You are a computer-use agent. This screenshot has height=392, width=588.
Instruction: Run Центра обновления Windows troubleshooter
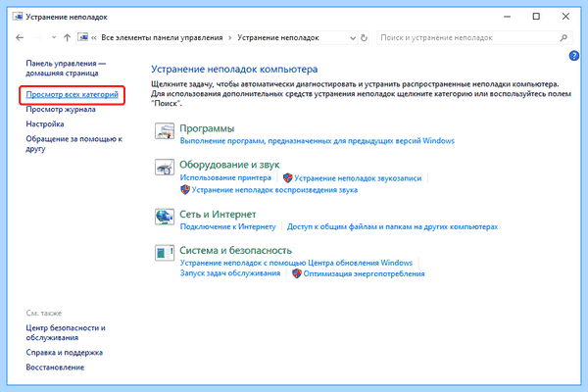[296, 263]
